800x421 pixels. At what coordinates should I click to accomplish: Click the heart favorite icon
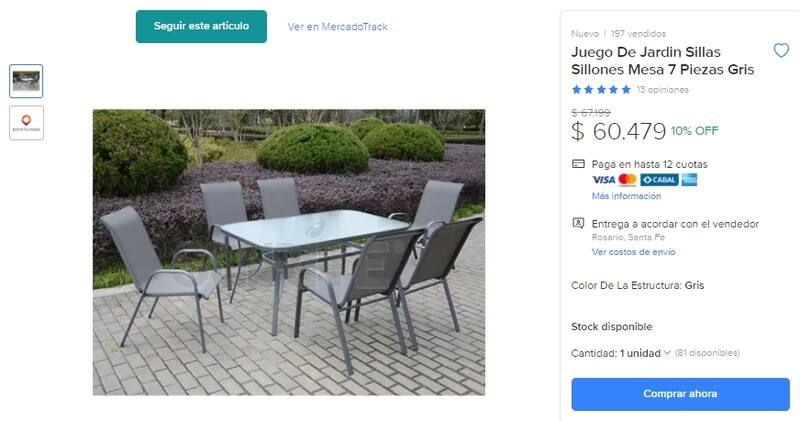click(781, 51)
